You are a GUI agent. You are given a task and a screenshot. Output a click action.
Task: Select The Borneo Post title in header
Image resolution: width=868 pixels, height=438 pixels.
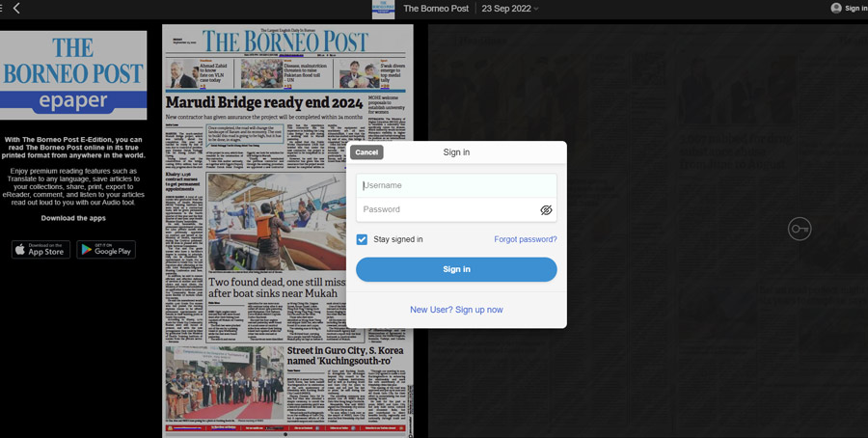436,9
